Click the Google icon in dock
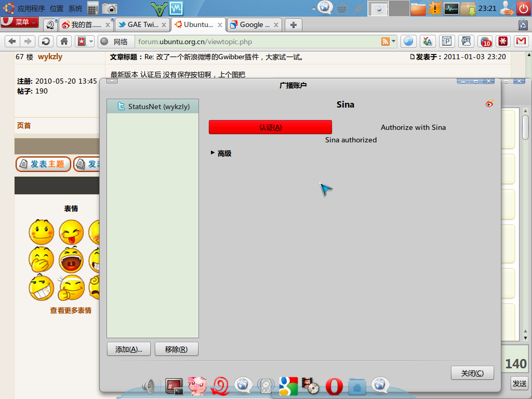 288,386
